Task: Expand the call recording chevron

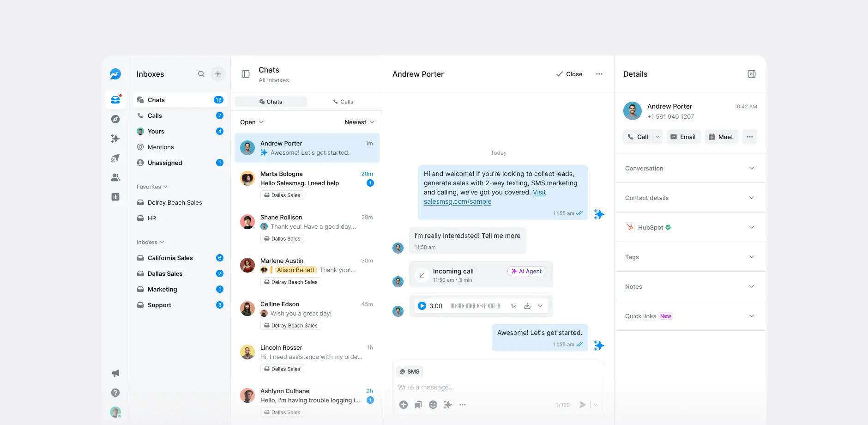Action: coord(540,306)
